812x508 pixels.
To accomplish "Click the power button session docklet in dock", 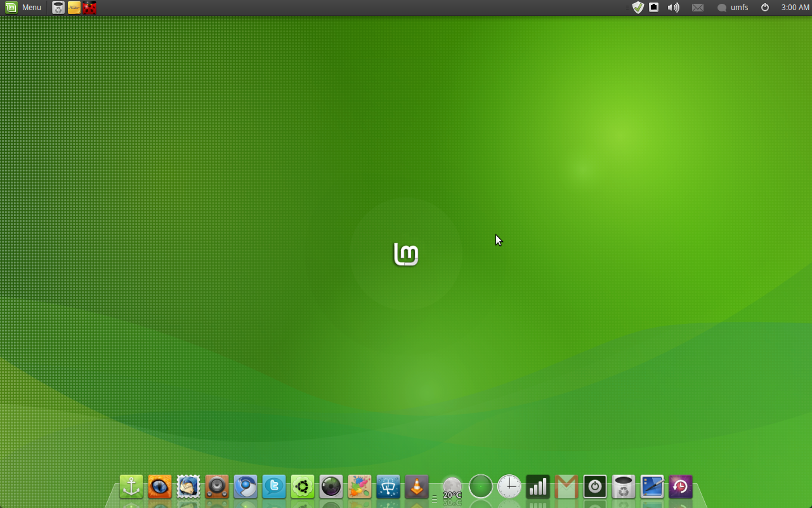I will pos(595,487).
